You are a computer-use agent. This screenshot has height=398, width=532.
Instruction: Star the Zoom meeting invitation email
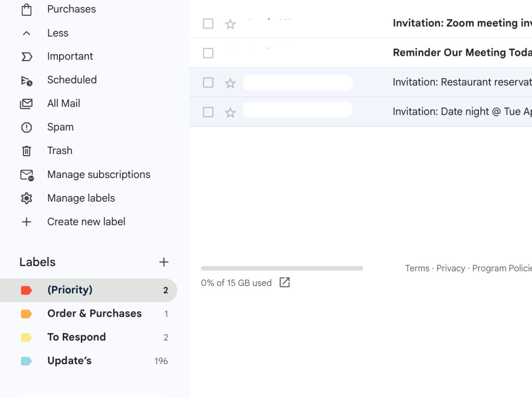pos(230,24)
